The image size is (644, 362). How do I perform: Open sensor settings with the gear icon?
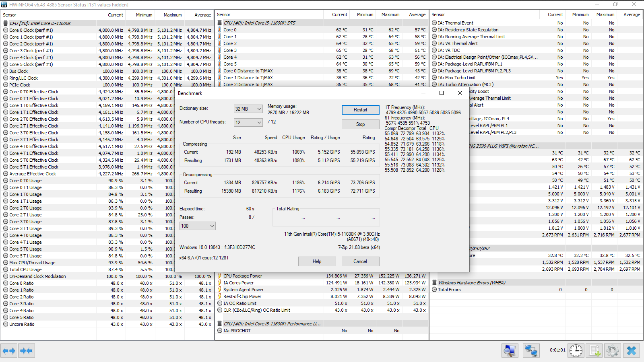(x=613, y=351)
